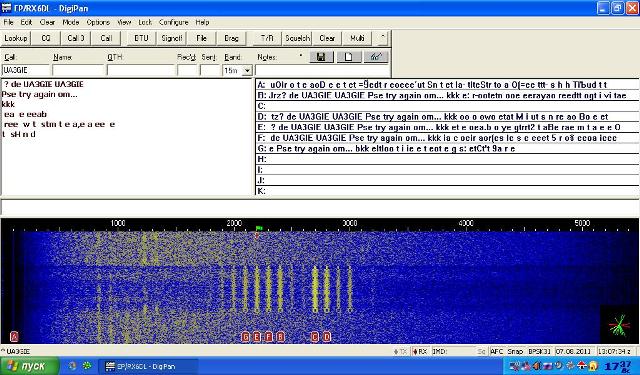The image size is (640, 375).
Task: Click the Call macro button
Action: [106, 38]
